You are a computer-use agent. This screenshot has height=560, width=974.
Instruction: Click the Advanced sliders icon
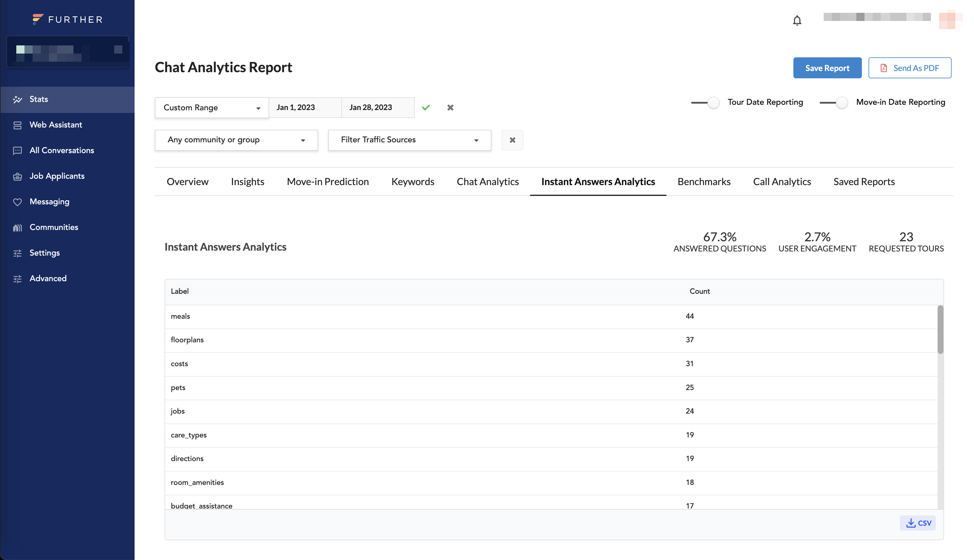(x=17, y=279)
